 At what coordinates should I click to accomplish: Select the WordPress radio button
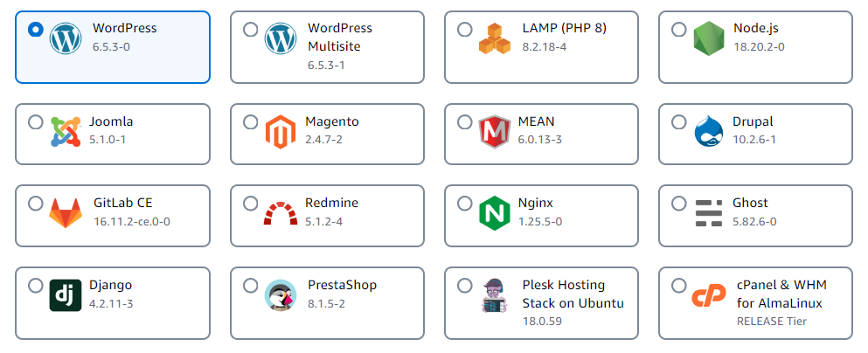click(x=36, y=30)
